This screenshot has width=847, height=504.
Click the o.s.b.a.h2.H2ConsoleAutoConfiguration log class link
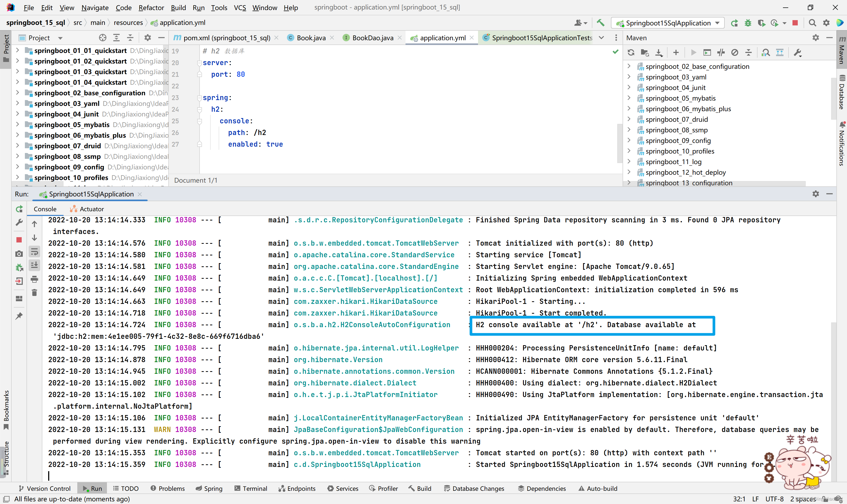pos(372,325)
